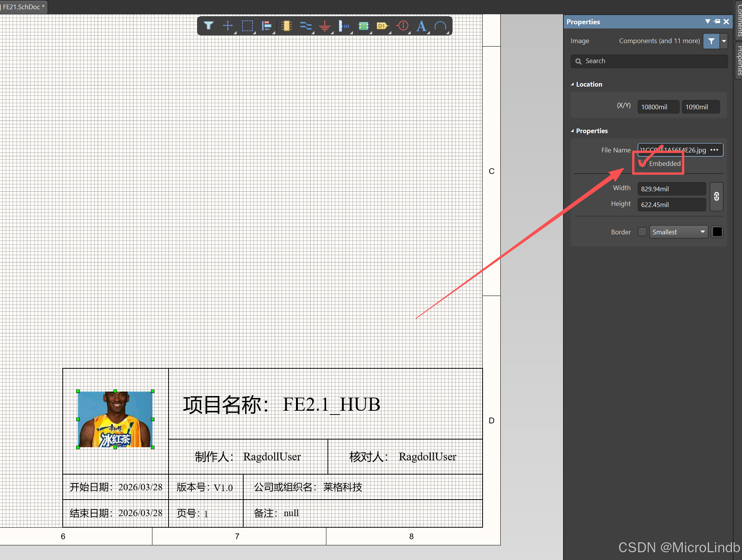The height and width of the screenshot is (560, 742).
Task: Edit the X location 10800mil field
Action: (x=658, y=107)
